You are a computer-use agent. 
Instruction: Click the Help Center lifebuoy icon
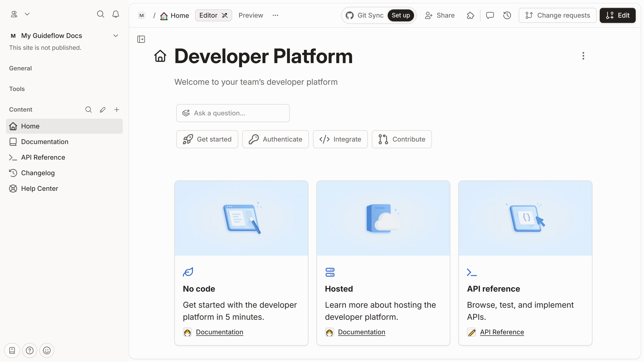click(13, 189)
